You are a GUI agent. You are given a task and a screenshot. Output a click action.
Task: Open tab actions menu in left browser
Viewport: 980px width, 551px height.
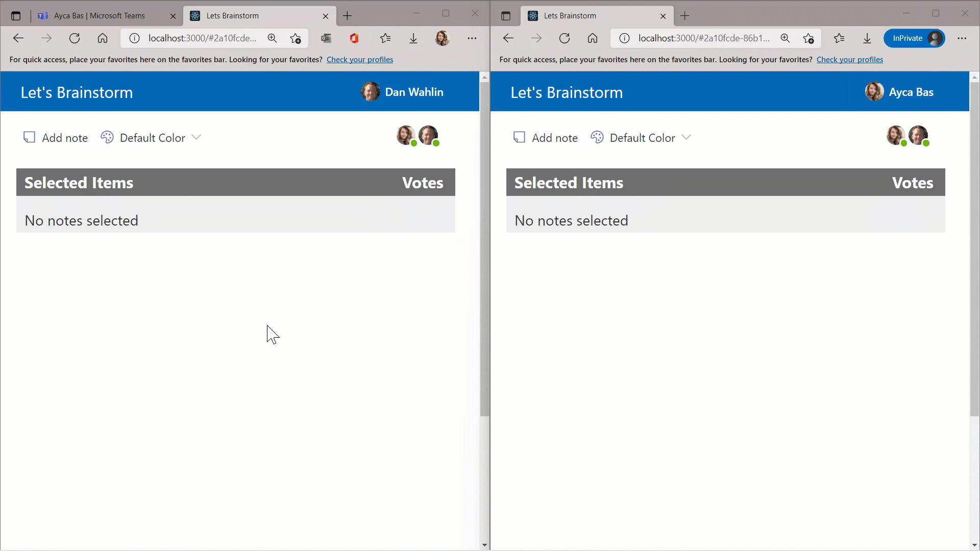(16, 16)
